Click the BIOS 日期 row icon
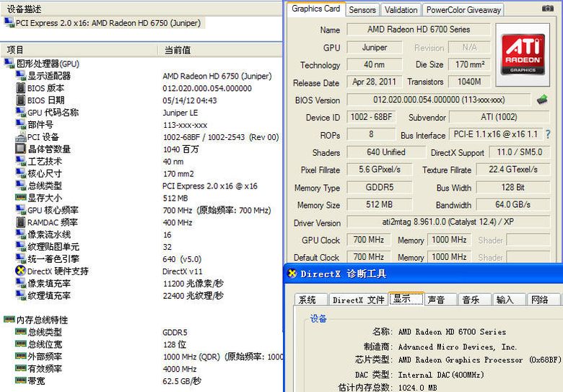Viewport: 563px width, 392px height. tap(21, 100)
